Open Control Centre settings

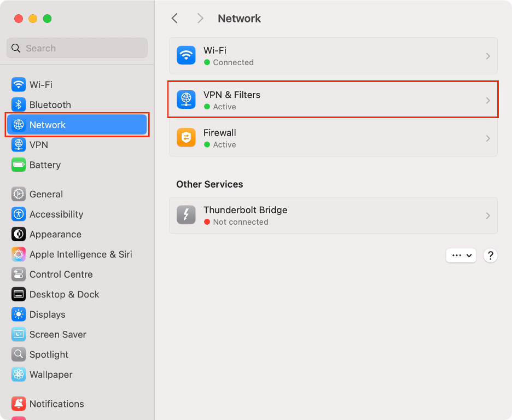click(18, 274)
